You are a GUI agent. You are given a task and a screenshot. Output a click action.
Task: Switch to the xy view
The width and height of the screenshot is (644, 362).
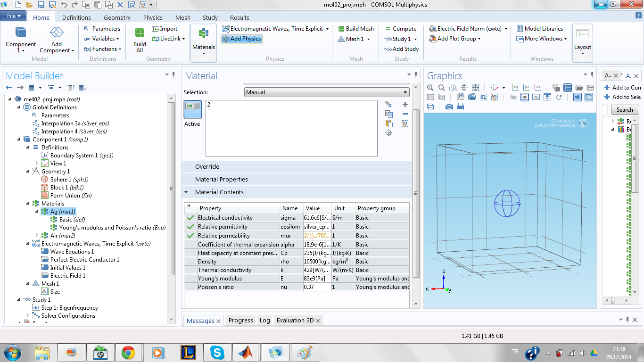(x=515, y=88)
